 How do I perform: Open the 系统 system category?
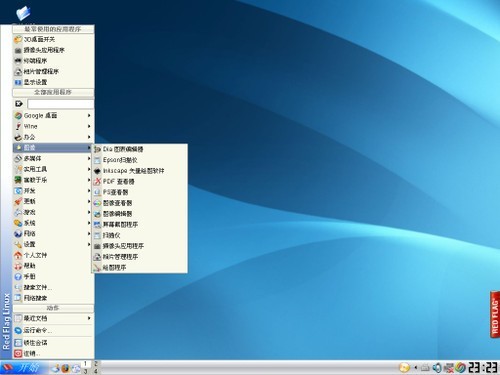[x=53, y=223]
